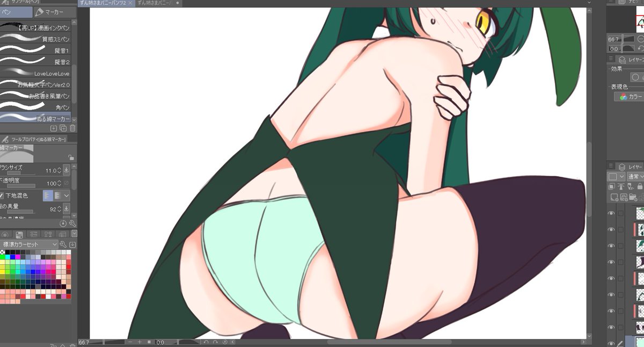
Task: Open the intermediate color panel tab
Action: point(47,234)
